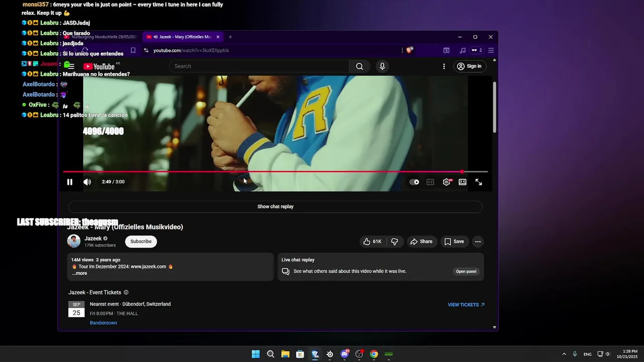Open the browser media playlist icon
The height and width of the screenshot is (362, 644).
pos(462,50)
